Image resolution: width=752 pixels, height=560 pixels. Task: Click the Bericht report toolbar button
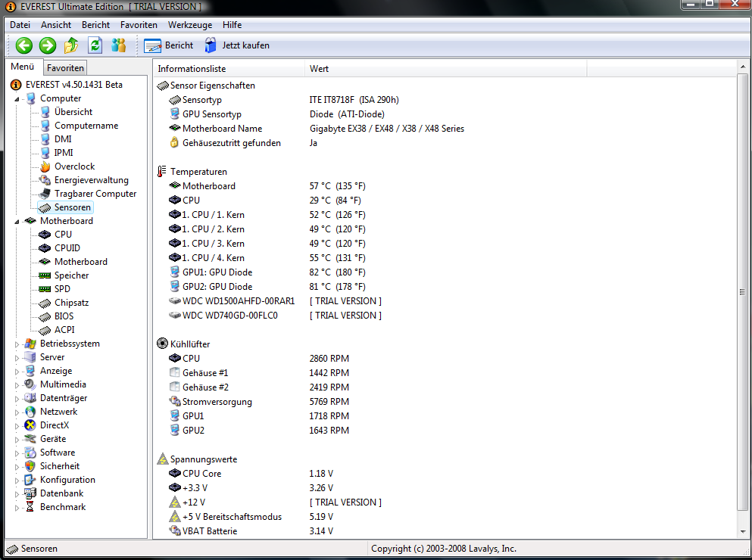[168, 45]
